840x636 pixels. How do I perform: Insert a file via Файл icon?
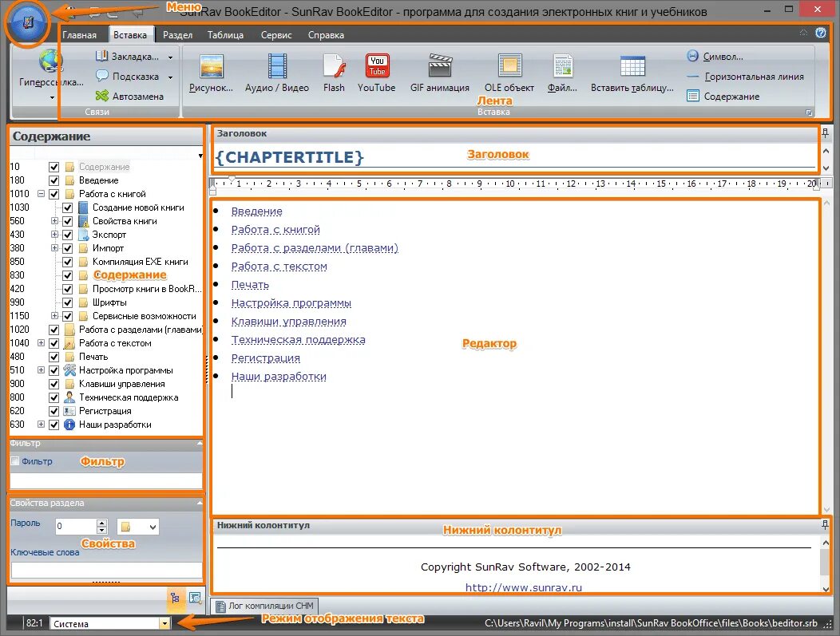point(562,66)
